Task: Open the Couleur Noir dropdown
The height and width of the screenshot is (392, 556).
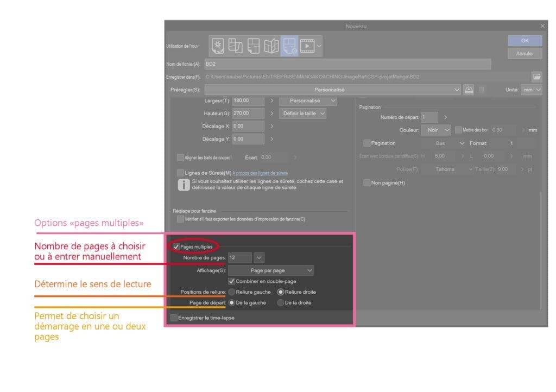Action: click(436, 130)
